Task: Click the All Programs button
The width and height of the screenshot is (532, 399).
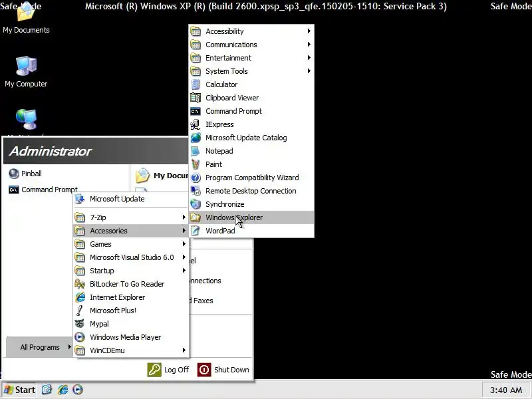Action: pyautogui.click(x=40, y=347)
